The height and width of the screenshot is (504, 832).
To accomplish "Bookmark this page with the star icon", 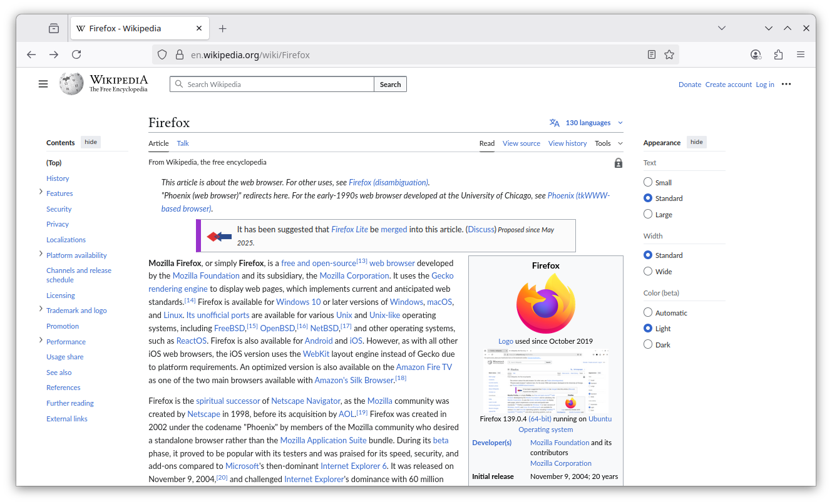I will 669,54.
